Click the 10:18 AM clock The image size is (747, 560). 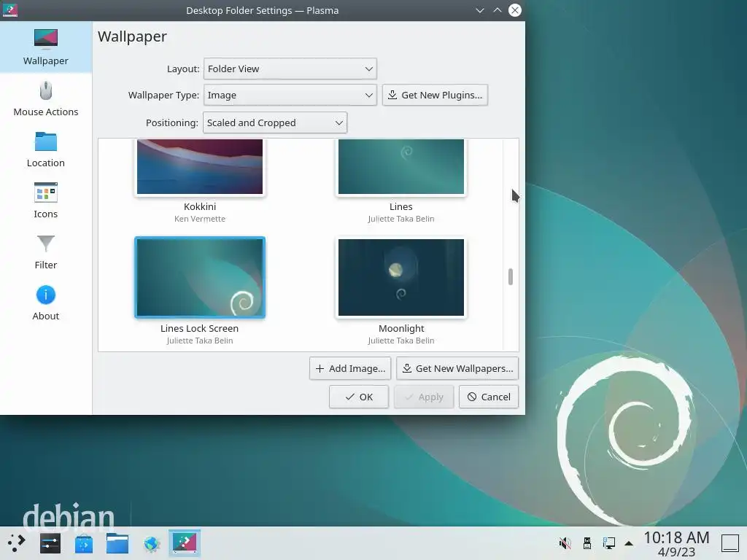point(676,537)
